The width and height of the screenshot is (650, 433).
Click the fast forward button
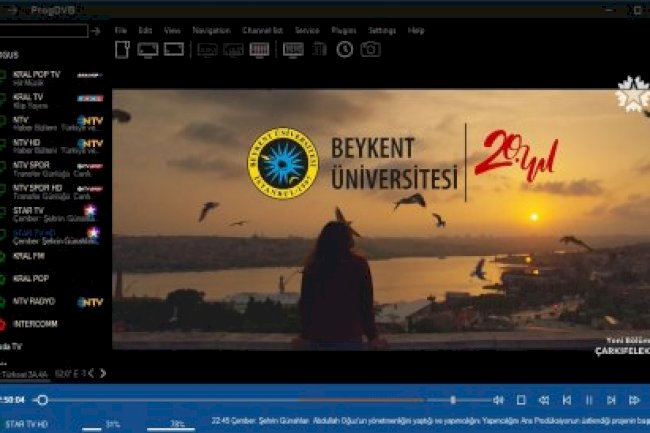pos(634,400)
